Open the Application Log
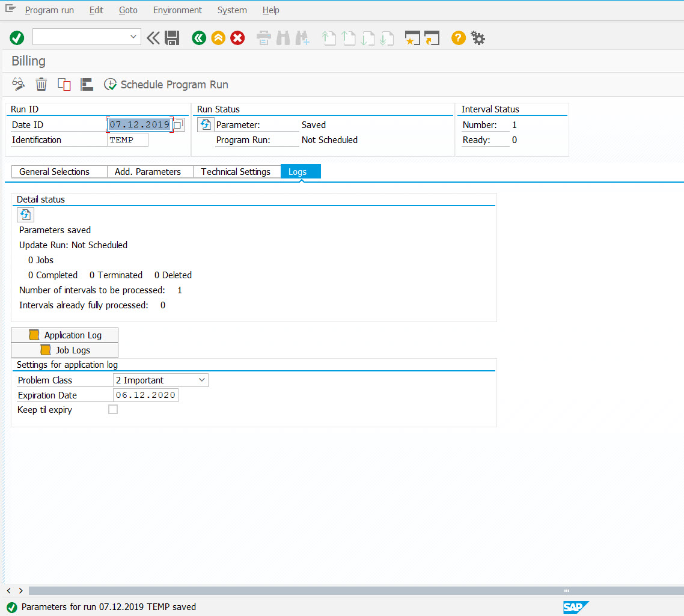The image size is (684, 616). coord(64,335)
